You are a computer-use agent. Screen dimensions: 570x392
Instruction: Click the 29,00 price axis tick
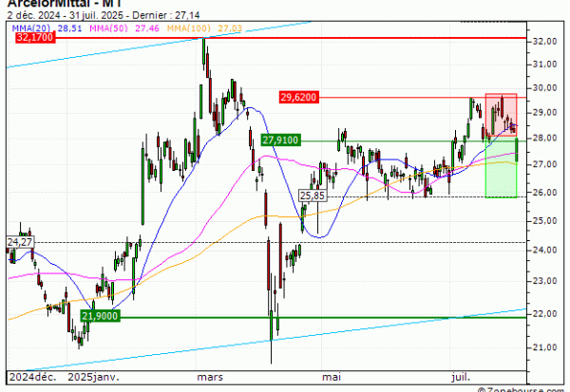point(544,113)
